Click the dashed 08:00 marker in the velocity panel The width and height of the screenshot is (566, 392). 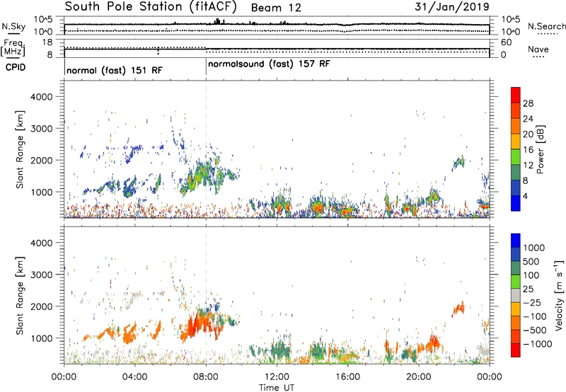(x=206, y=295)
